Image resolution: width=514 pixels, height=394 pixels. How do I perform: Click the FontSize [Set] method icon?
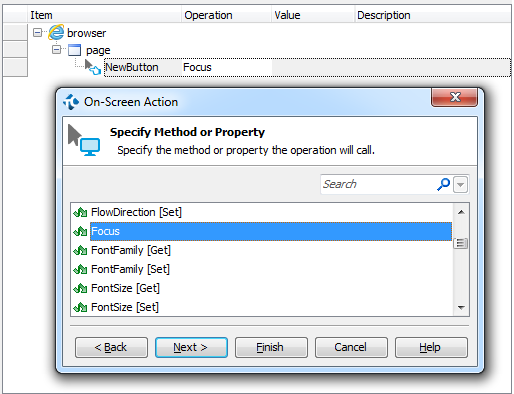(80, 307)
